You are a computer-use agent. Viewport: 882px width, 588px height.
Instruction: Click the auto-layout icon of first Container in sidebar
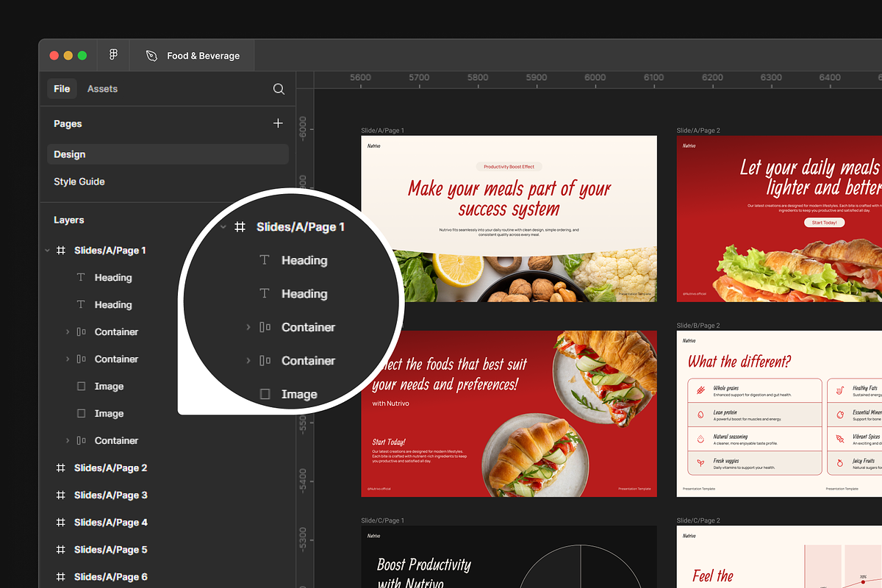click(82, 332)
